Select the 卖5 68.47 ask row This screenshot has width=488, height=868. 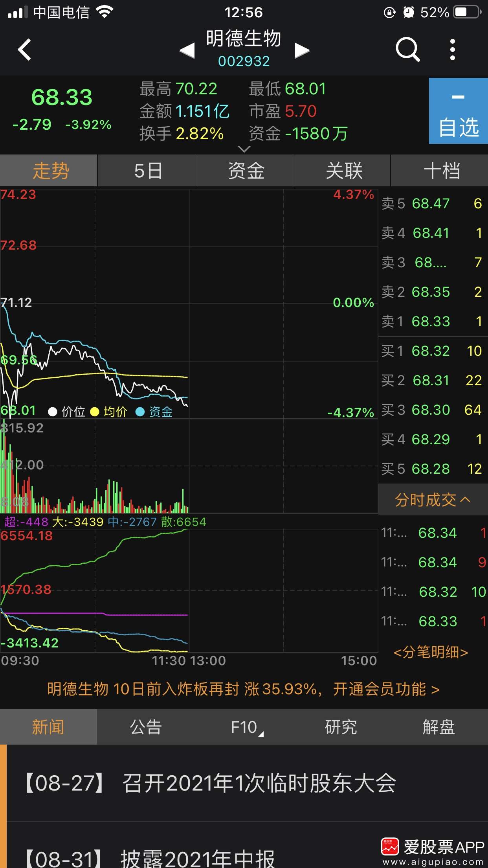tap(433, 204)
